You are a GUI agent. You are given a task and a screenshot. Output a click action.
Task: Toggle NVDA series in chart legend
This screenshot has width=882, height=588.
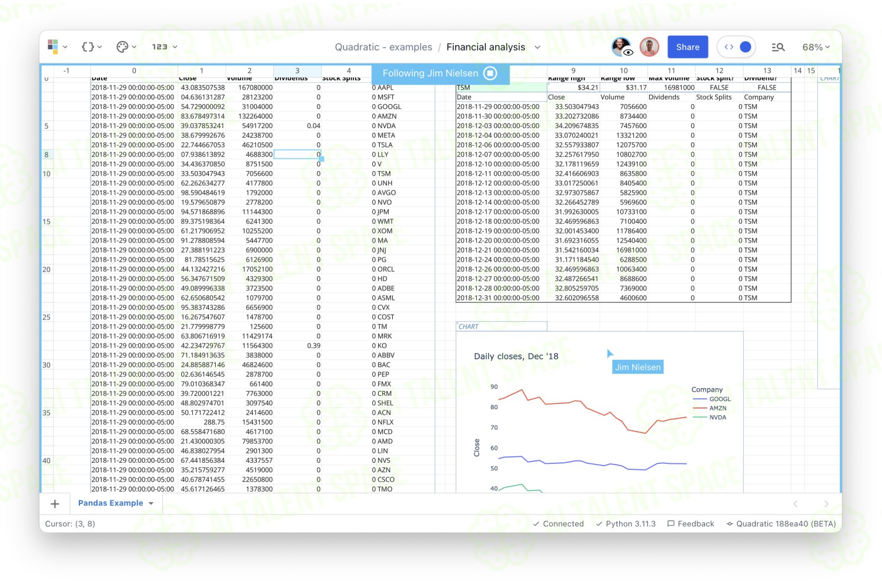[710, 417]
